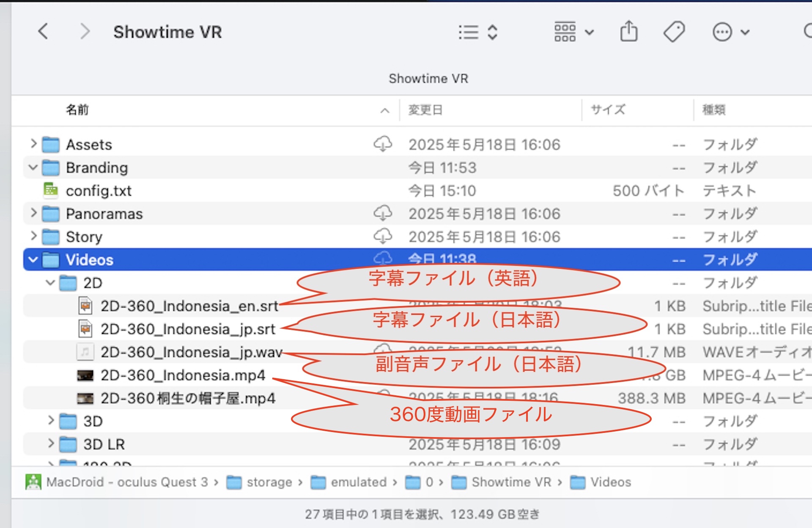Expand the Assets folder
The width and height of the screenshot is (812, 528).
tap(33, 144)
